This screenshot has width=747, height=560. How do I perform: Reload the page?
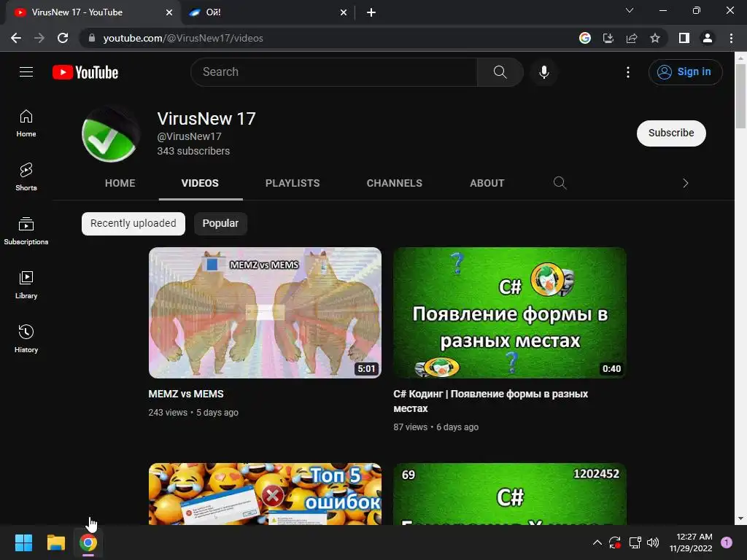pyautogui.click(x=63, y=38)
